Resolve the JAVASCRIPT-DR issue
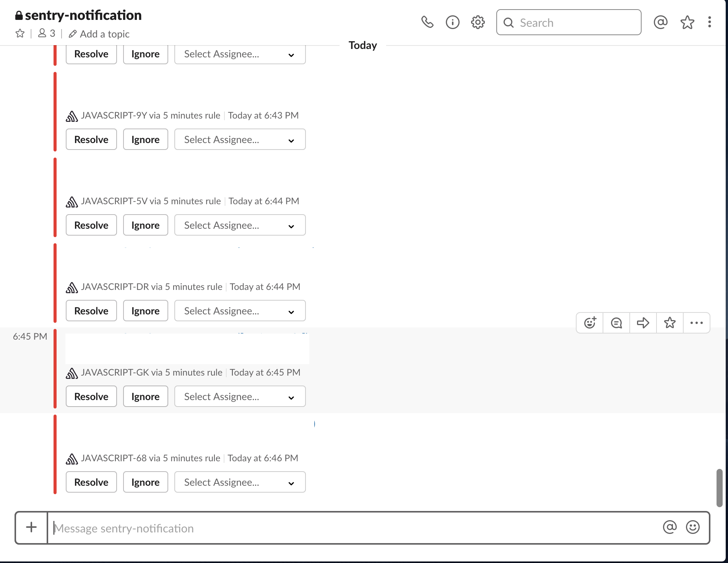This screenshot has width=728, height=563. click(91, 311)
